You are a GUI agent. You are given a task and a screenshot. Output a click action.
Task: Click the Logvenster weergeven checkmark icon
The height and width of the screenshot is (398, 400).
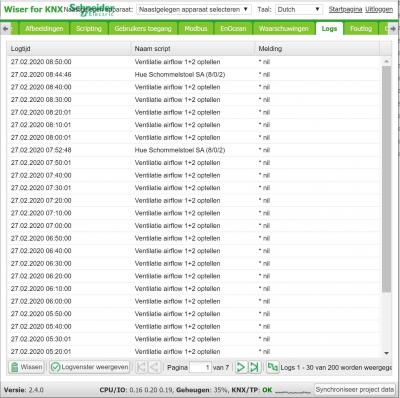point(55,367)
